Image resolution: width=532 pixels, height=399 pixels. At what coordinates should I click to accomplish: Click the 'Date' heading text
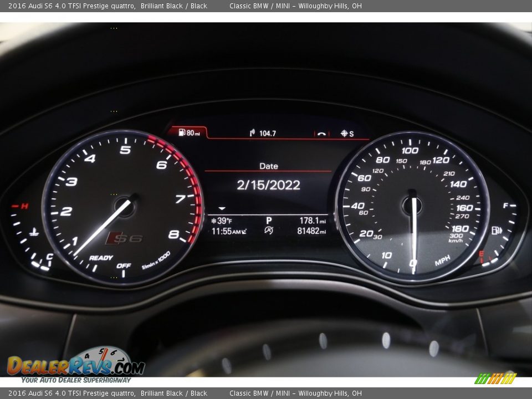pyautogui.click(x=268, y=166)
